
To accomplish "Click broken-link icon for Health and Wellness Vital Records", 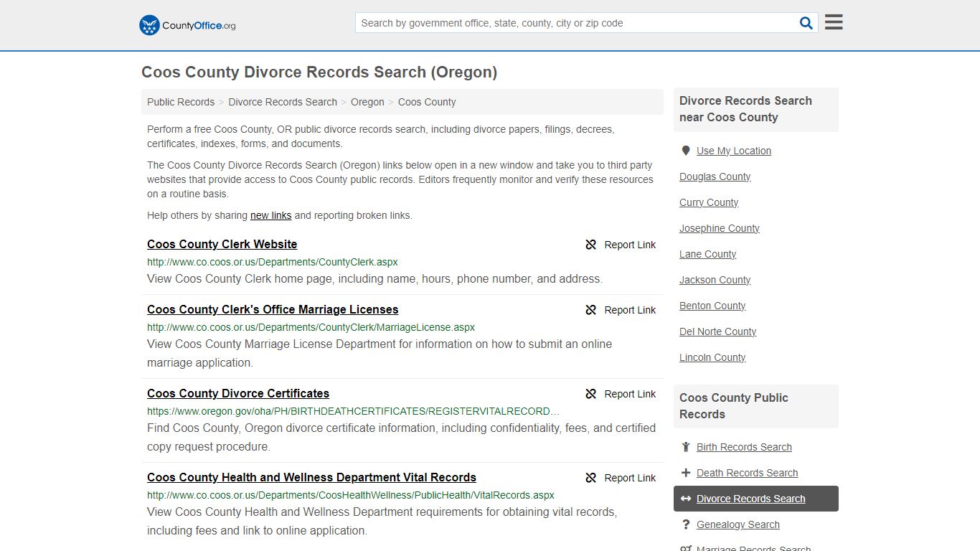I will (x=590, y=478).
